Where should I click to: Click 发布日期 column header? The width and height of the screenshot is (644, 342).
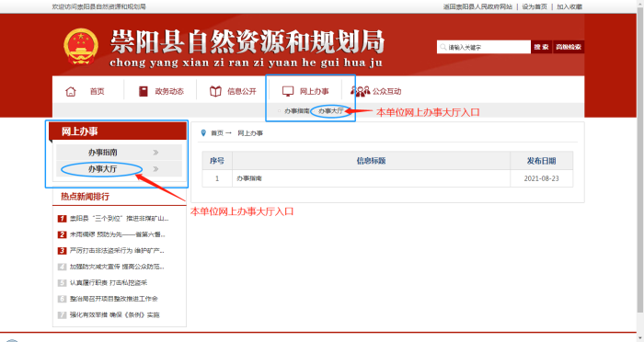(541, 161)
